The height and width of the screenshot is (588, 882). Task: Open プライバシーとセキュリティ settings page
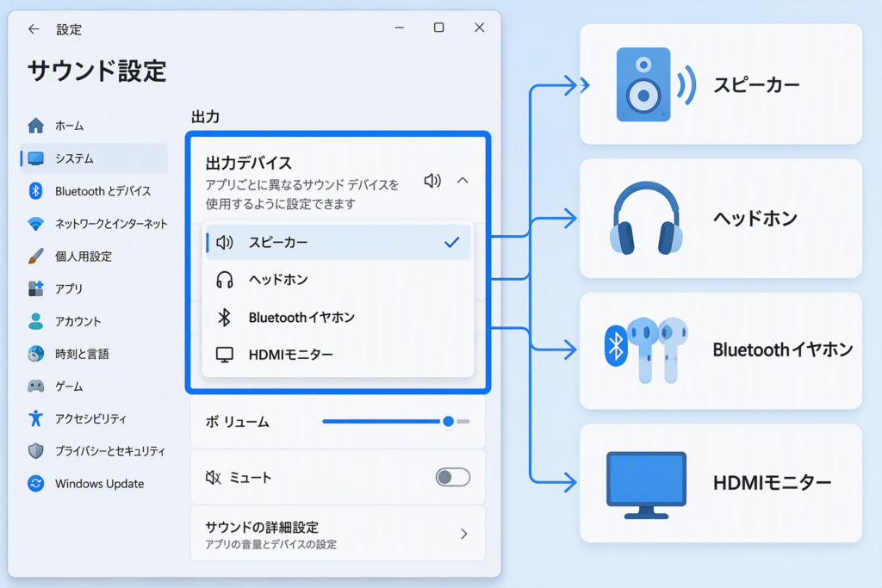click(94, 451)
